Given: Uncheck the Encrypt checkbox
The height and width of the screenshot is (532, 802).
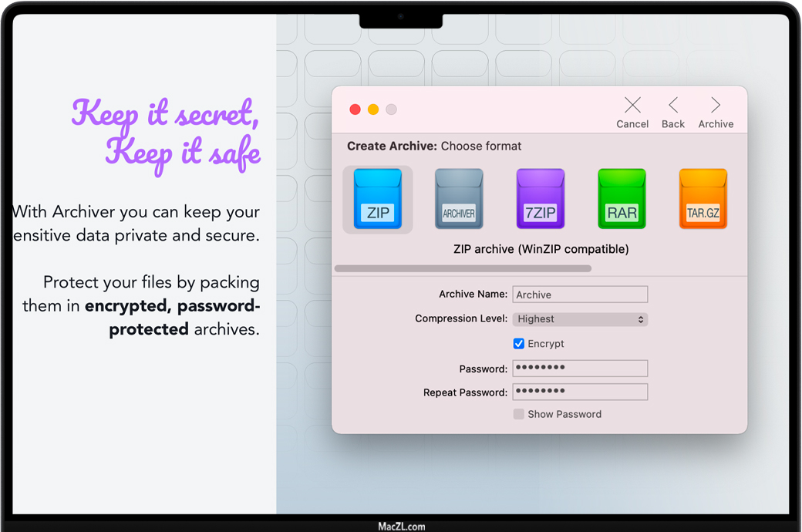Looking at the screenshot, I should pos(519,343).
